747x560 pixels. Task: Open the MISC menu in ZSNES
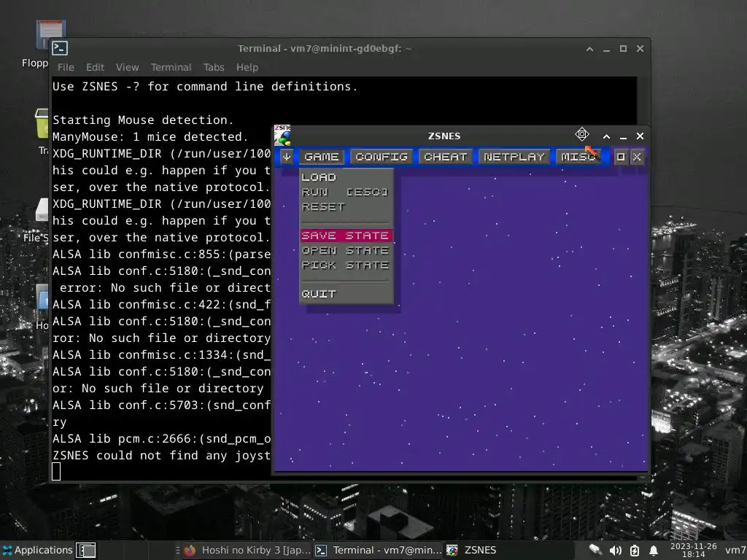tap(578, 157)
